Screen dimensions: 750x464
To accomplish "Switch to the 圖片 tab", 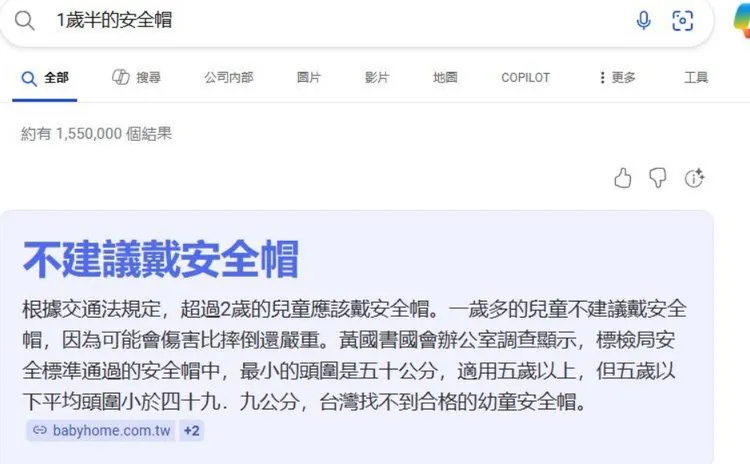I will pos(309,77).
